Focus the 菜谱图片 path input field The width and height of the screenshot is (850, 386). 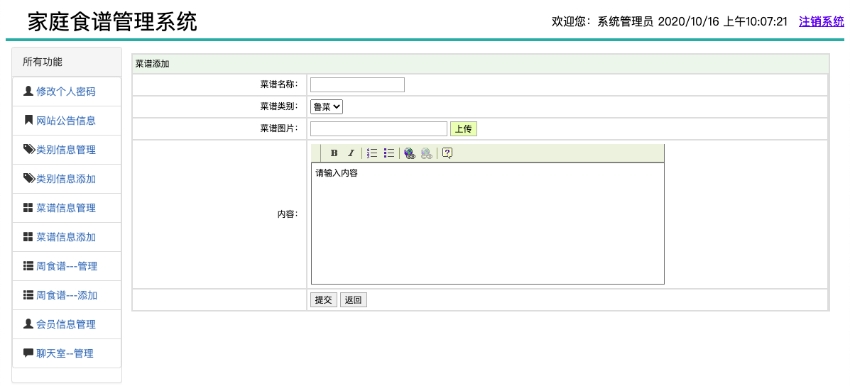(x=378, y=128)
